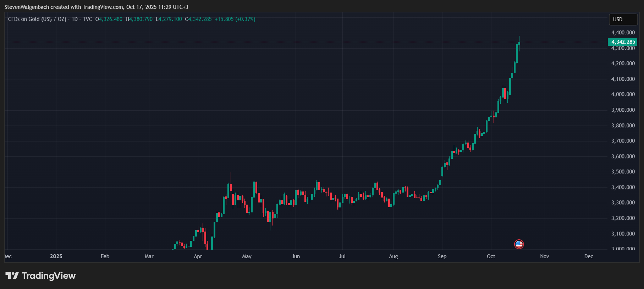The height and width of the screenshot is (289, 644).
Task: Click the open value O4,326.480
Action: 109,19
